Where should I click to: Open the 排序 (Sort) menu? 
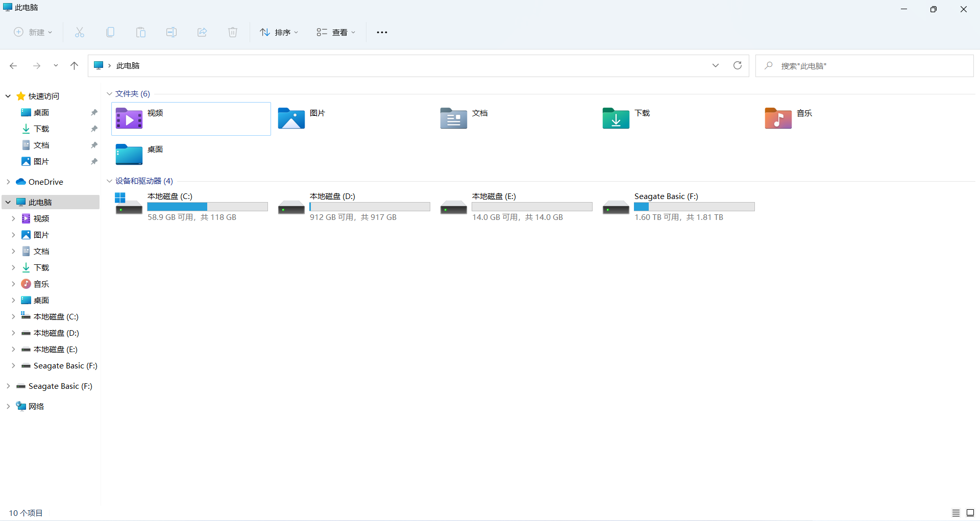pyautogui.click(x=279, y=32)
